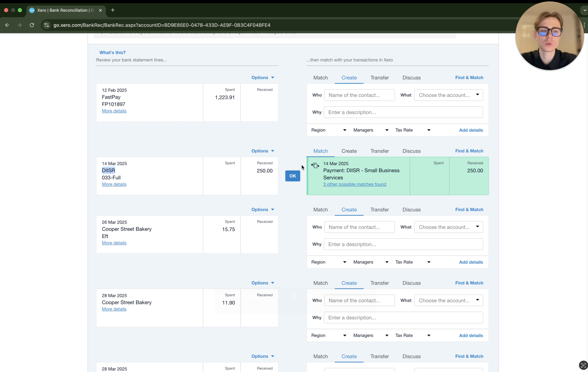Image resolution: width=588 pixels, height=372 pixels.
Task: Close the Xero Bank Reconciliation tab
Action: pos(100,10)
